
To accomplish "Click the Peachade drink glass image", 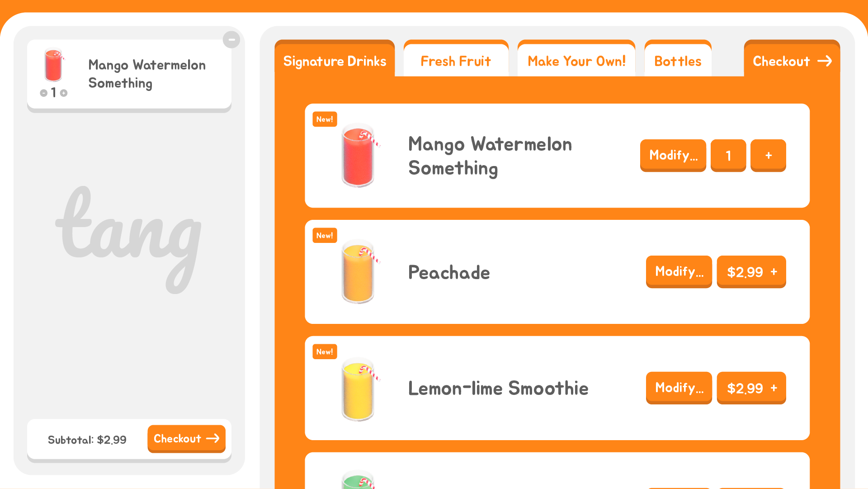I will click(x=359, y=272).
